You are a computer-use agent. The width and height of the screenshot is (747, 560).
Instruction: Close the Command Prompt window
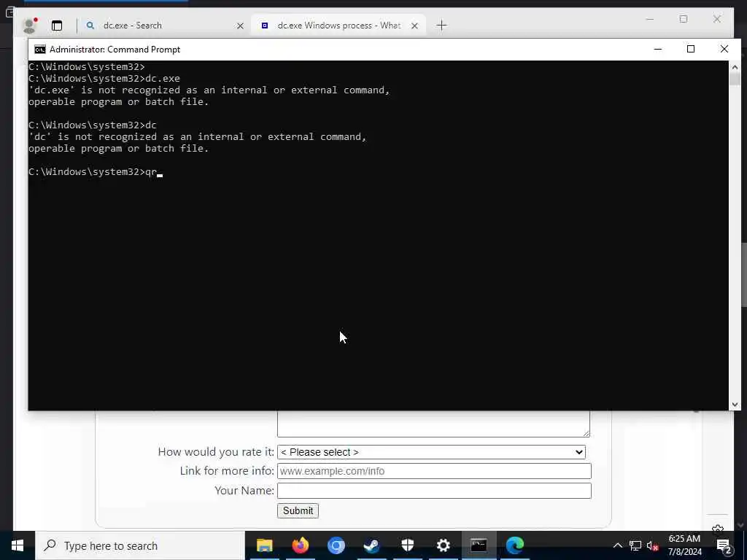(x=724, y=49)
